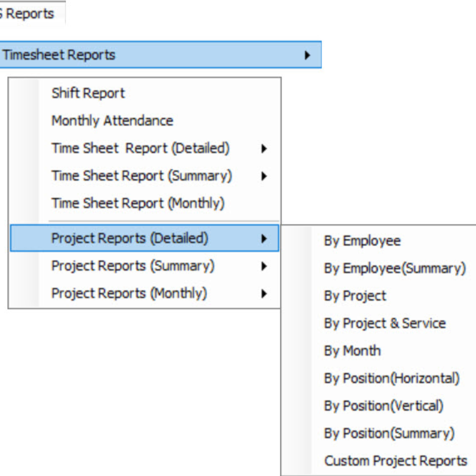
Task: Open the Reports tab at top
Action: 28,14
